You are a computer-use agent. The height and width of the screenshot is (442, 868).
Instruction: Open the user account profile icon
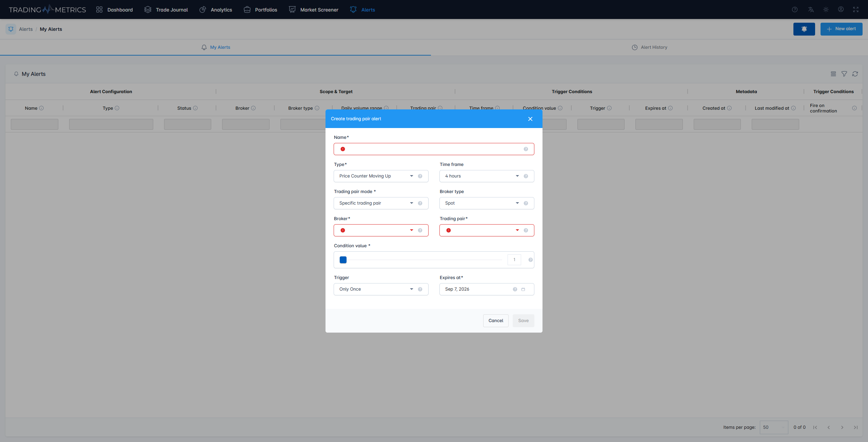pyautogui.click(x=841, y=9)
